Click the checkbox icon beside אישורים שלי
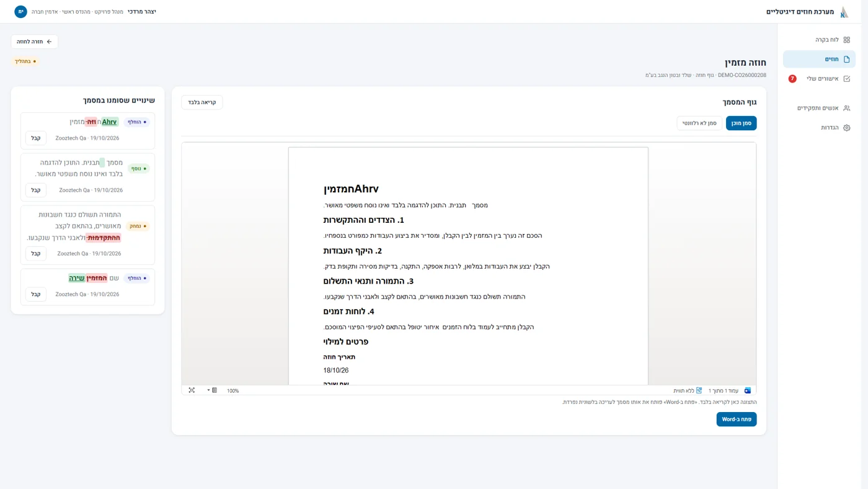Screen dimensions: 868x489 (x=846, y=79)
